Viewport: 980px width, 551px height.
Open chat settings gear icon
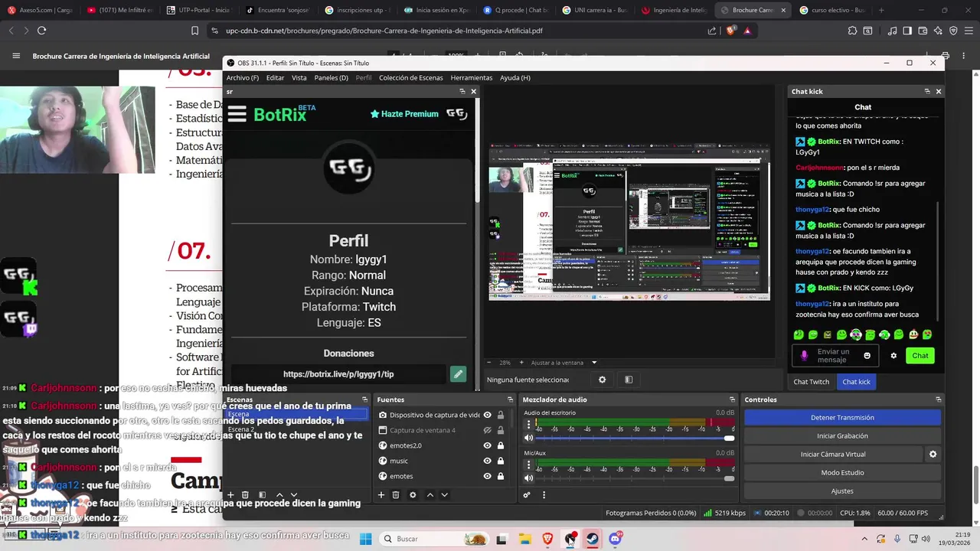(x=893, y=356)
